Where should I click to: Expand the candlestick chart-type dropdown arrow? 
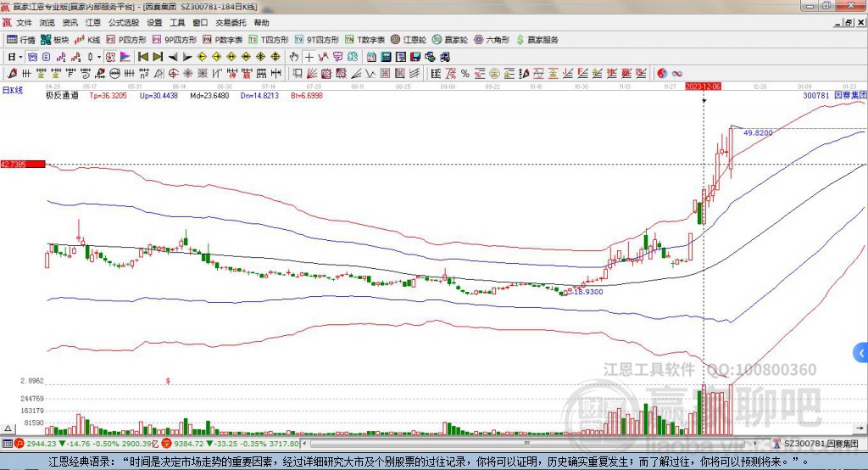[99, 57]
